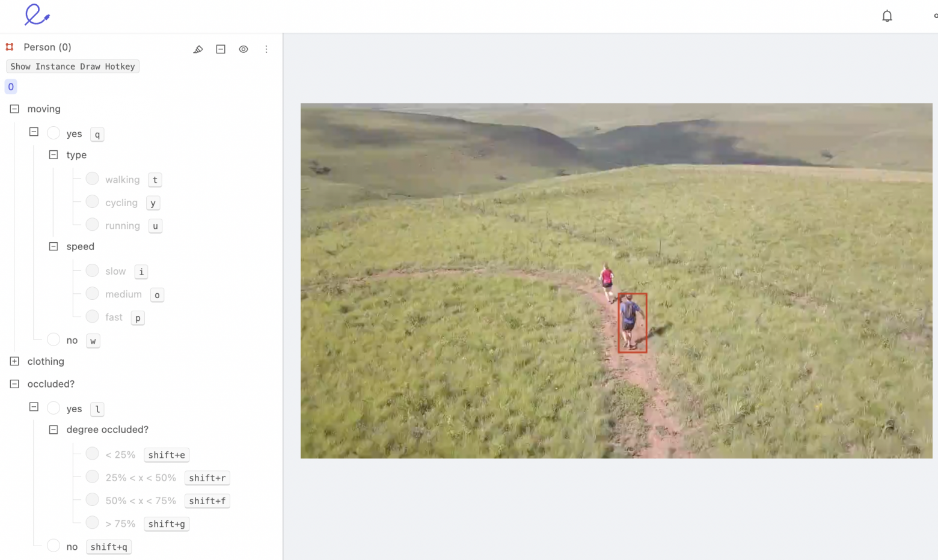Click the Encord pen logo
The width and height of the screenshot is (938, 560).
pos(37,15)
